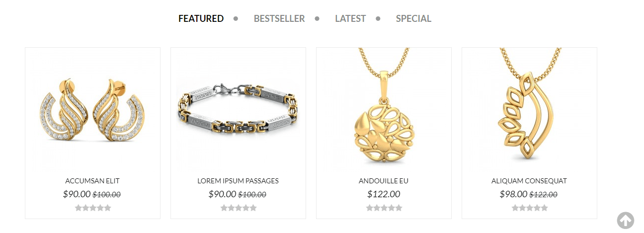
Task: Show the Special products tab
Action: [x=413, y=18]
